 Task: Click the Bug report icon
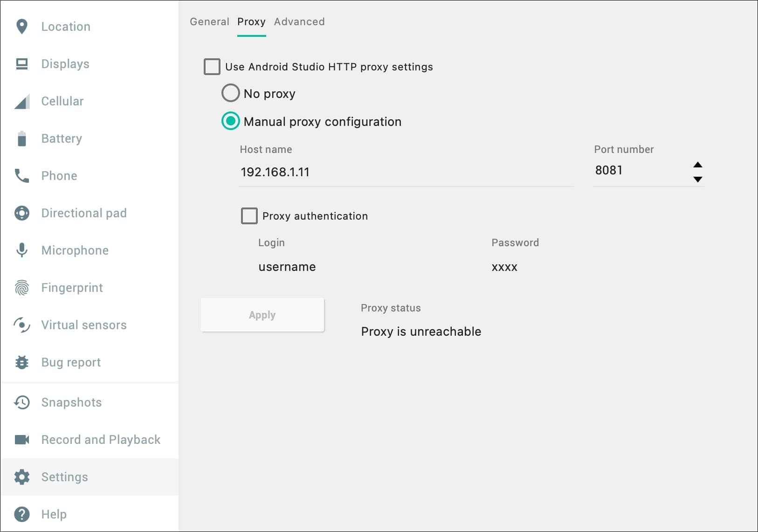[x=21, y=362]
